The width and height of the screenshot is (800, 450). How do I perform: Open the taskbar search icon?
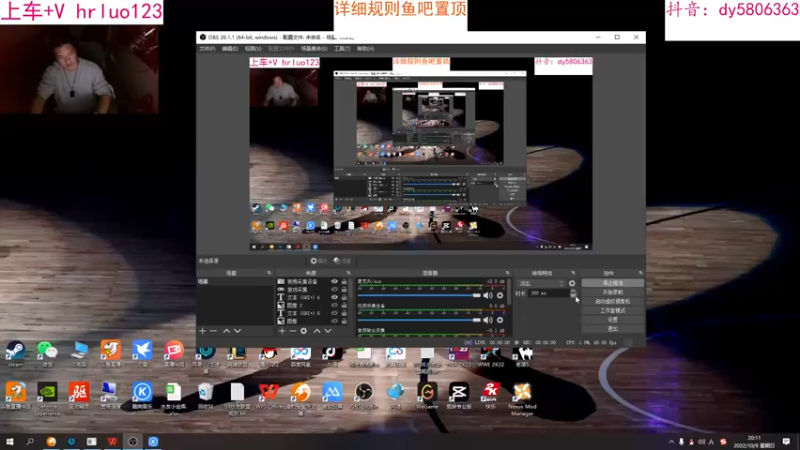30,441
